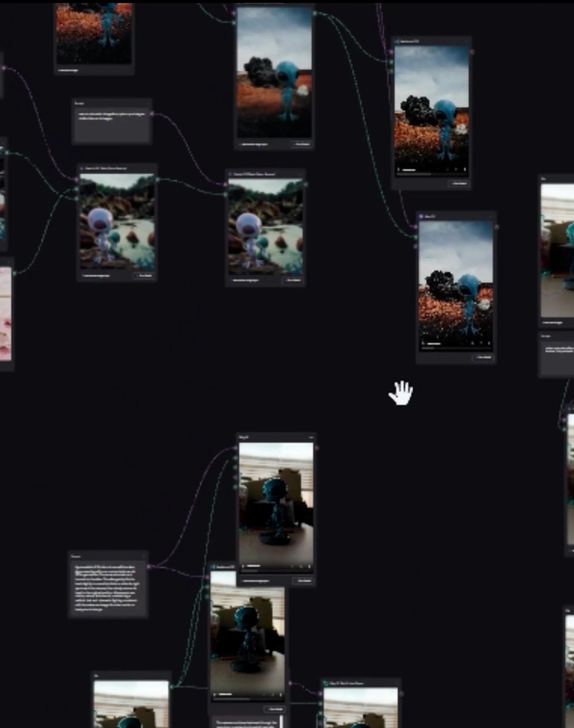The height and width of the screenshot is (728, 574).
Task: Seek progress bar of upper orange-field video
Action: [432, 174]
